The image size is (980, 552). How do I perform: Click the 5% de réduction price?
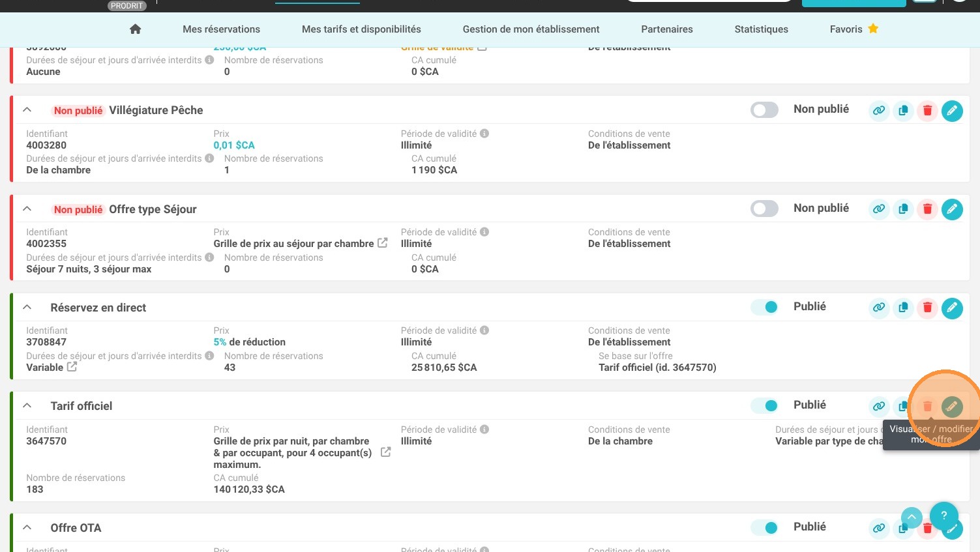click(x=250, y=342)
